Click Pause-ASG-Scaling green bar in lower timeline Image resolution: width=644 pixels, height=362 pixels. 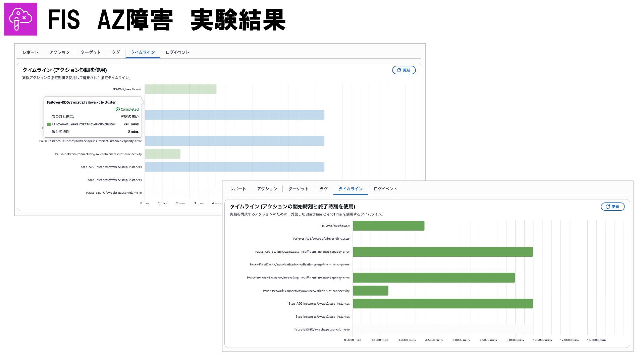[443, 252]
